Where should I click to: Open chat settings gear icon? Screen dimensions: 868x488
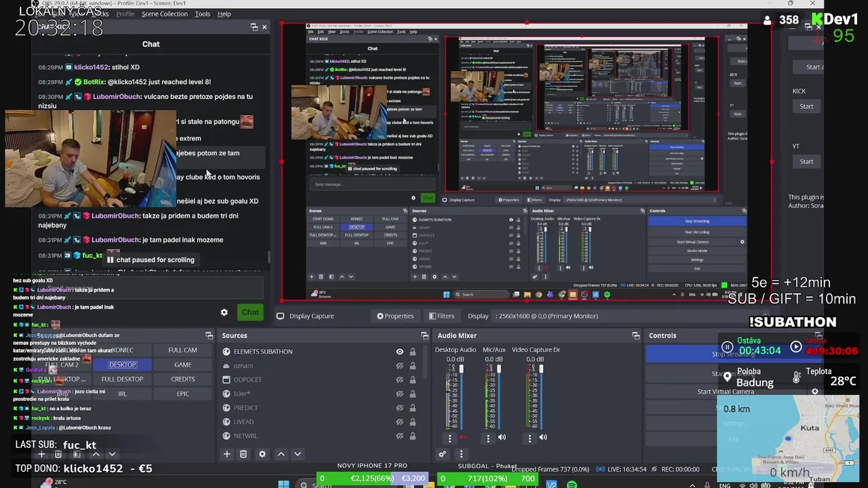224,312
